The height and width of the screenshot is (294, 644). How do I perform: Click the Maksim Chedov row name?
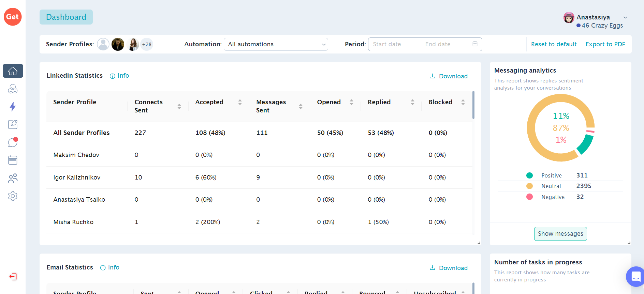coord(76,155)
